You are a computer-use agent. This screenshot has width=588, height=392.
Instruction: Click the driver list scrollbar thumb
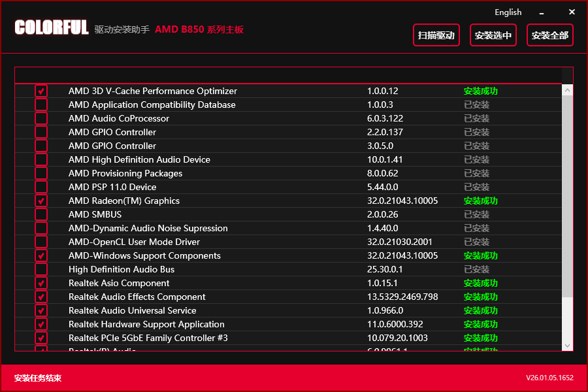coord(567,196)
